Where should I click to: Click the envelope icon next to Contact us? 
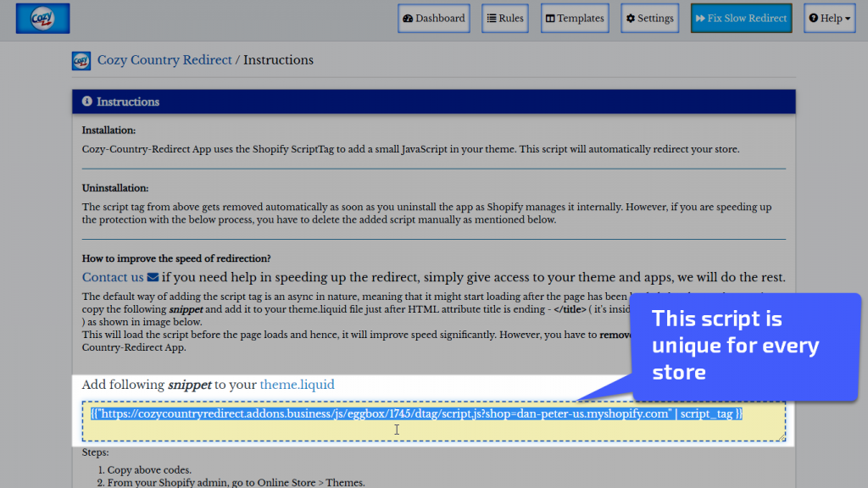[x=153, y=277]
